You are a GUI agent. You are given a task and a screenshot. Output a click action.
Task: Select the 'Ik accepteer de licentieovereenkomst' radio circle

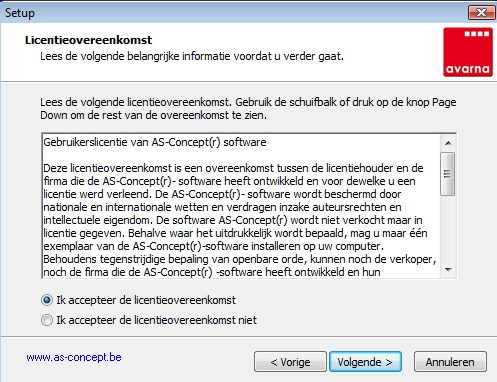click(47, 300)
